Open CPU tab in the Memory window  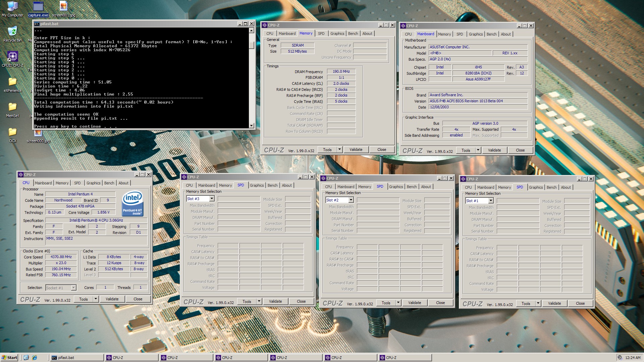(270, 34)
